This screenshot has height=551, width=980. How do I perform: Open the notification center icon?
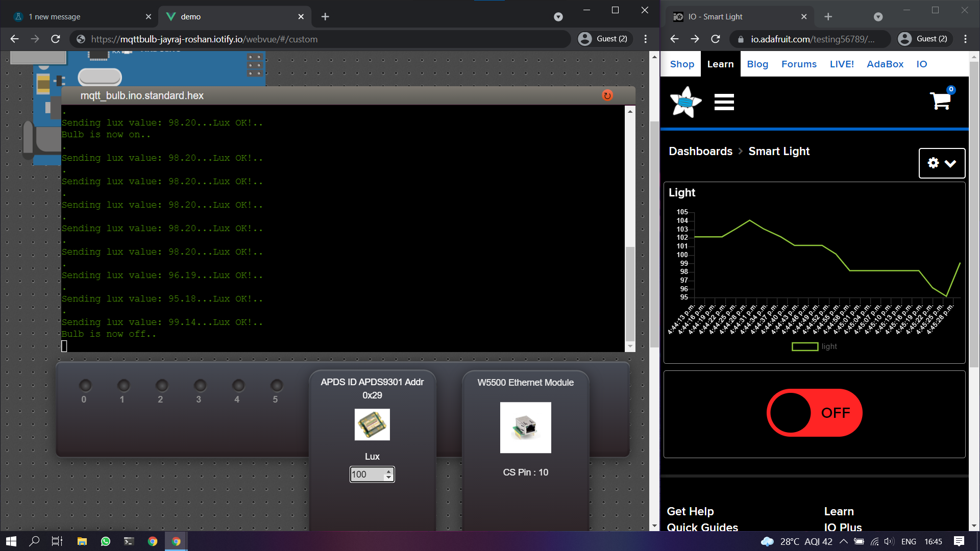(x=959, y=541)
